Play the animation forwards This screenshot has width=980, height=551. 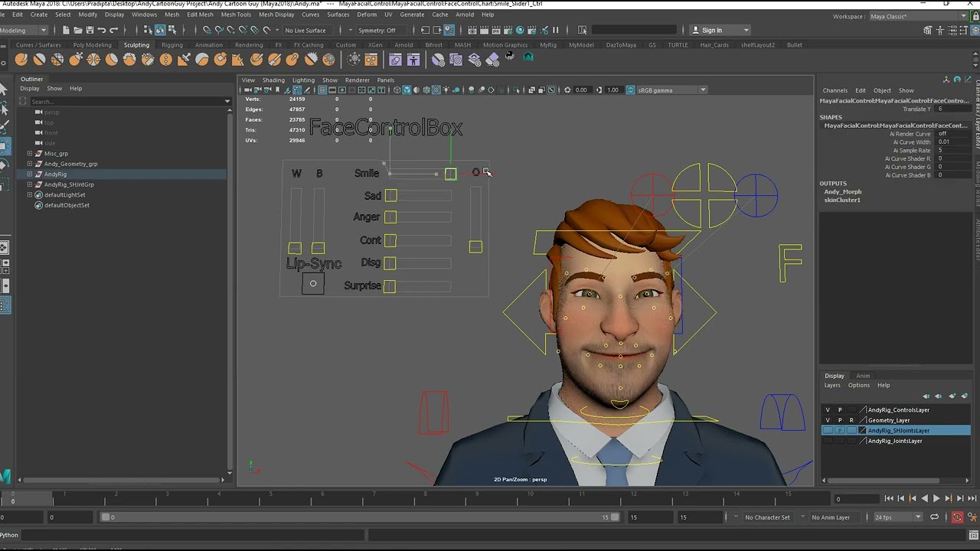[x=936, y=498]
